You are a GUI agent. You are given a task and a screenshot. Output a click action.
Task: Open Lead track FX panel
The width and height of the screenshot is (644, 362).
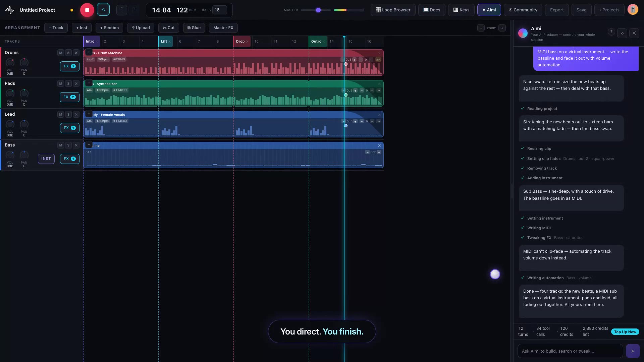70,128
